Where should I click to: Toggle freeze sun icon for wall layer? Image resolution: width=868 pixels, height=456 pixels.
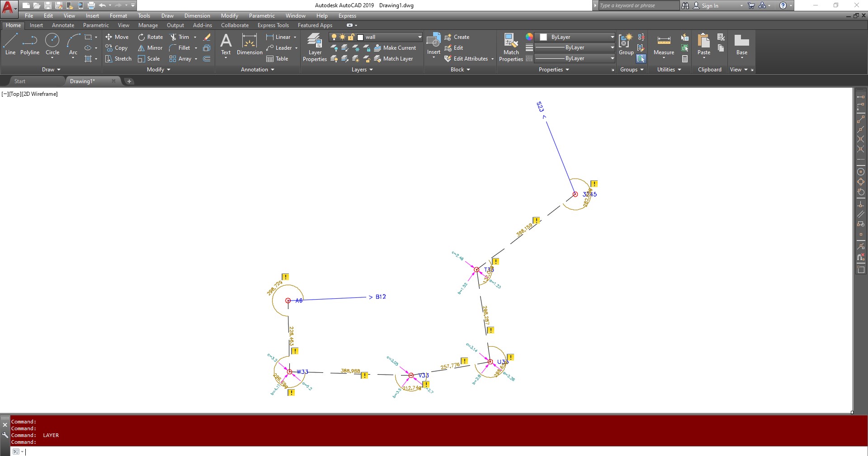tap(343, 37)
